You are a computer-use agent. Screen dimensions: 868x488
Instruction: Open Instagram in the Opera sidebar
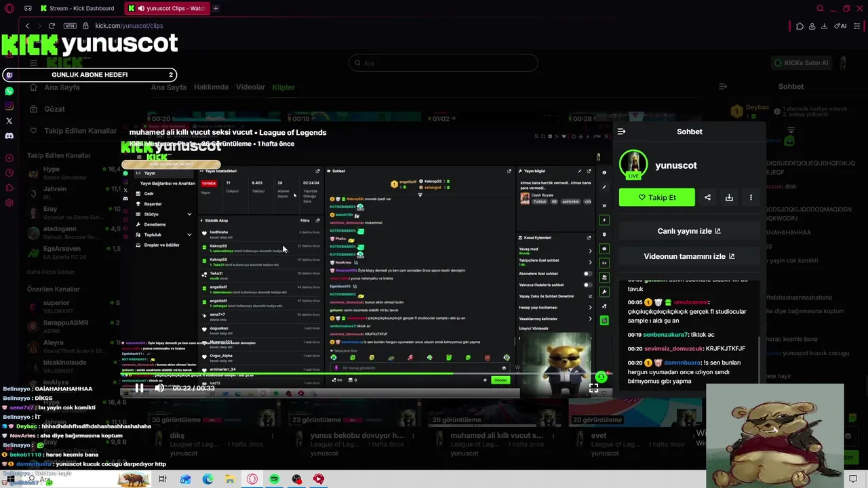pyautogui.click(x=9, y=106)
